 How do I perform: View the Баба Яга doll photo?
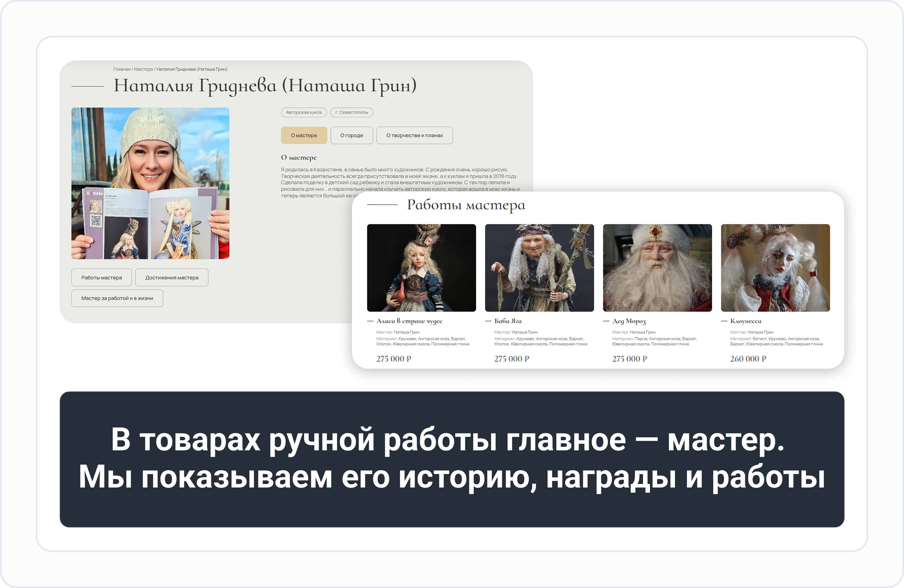pos(539,268)
